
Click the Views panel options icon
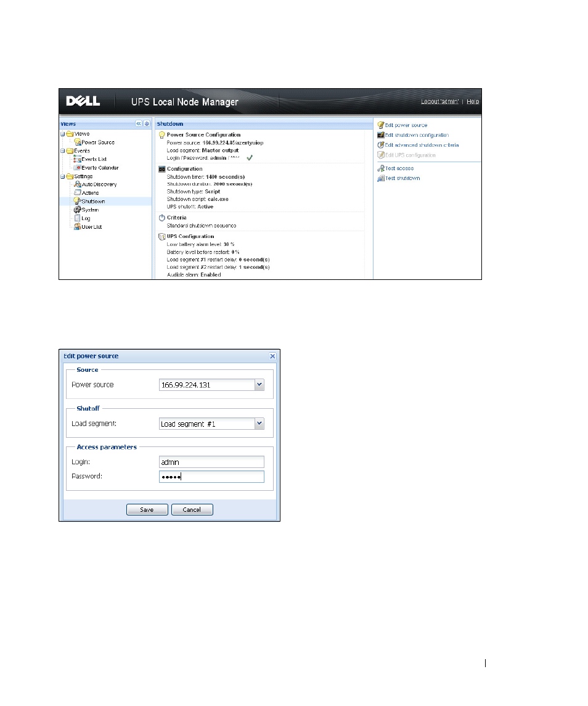point(147,123)
